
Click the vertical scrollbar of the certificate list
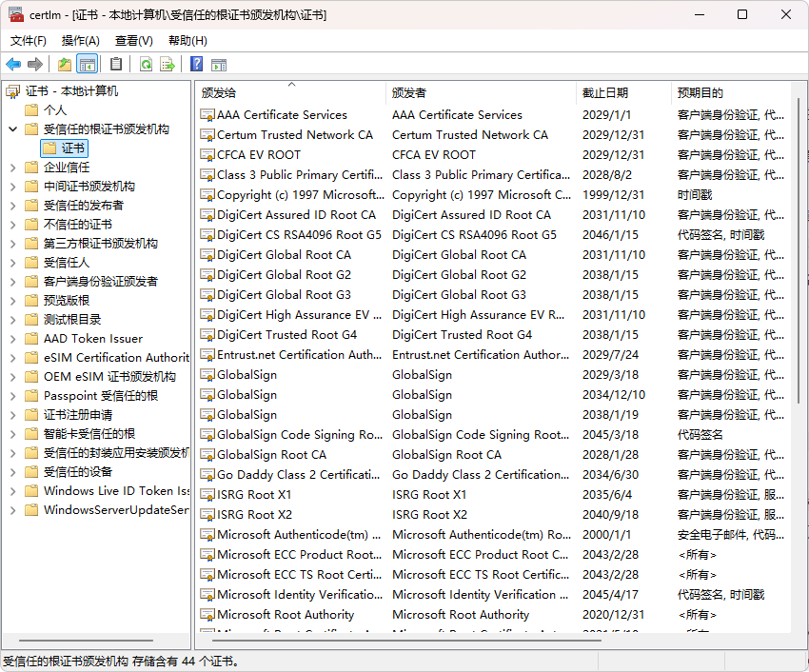(799, 250)
